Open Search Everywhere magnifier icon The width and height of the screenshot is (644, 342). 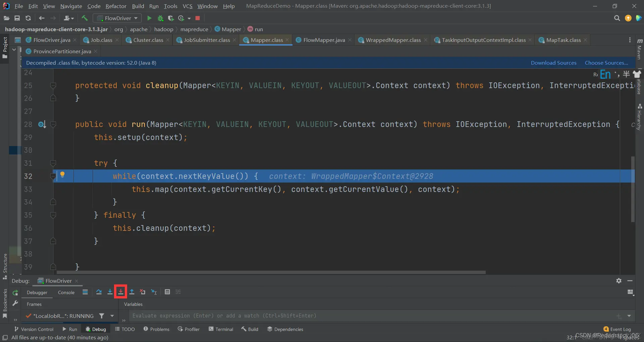pyautogui.click(x=617, y=18)
